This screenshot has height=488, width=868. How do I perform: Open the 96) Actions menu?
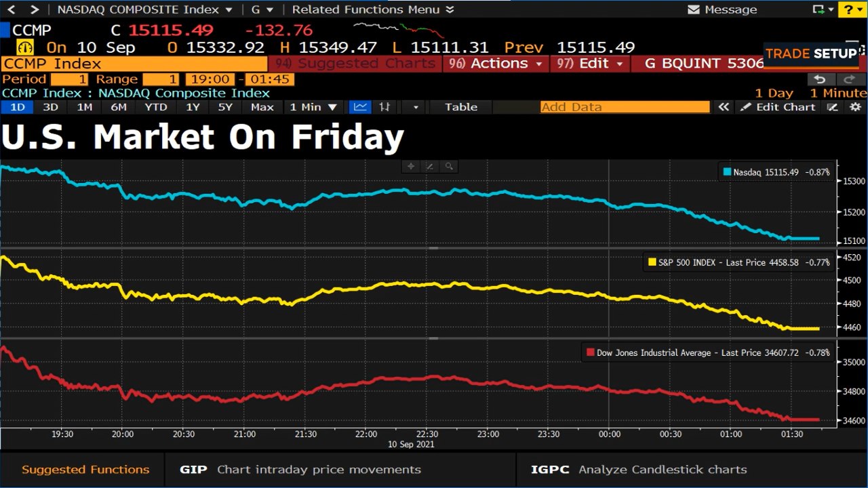[x=496, y=64]
